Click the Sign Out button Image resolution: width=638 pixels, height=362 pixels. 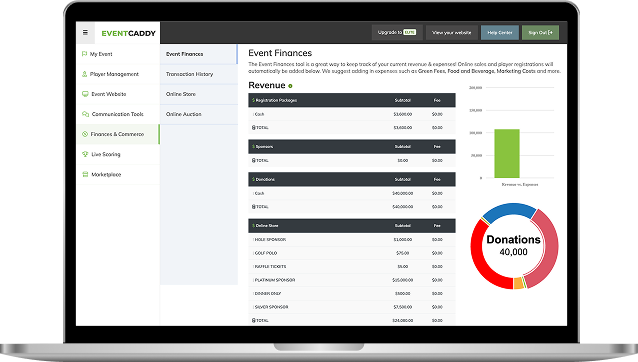[x=540, y=33]
